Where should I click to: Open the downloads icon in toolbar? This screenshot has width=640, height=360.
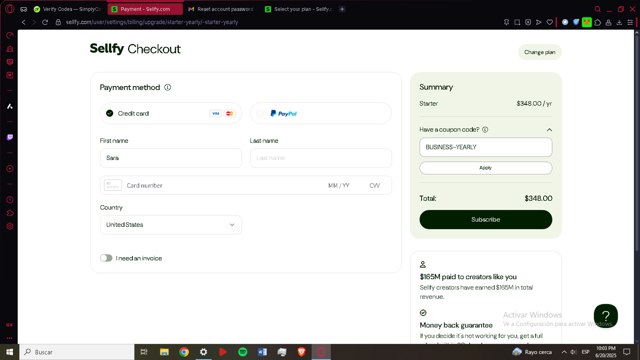tap(619, 22)
